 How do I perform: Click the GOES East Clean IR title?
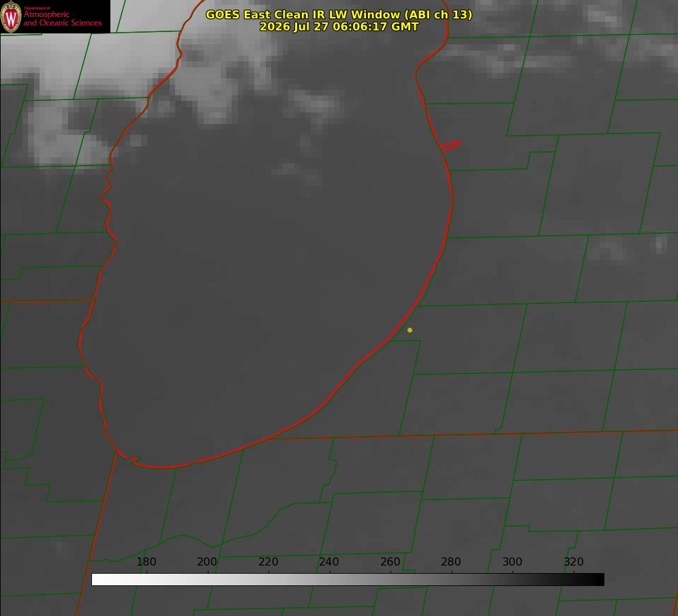pyautogui.click(x=339, y=14)
